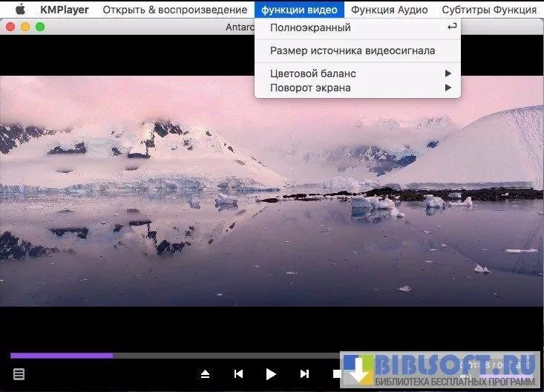Viewport: 544px width, 392px height.
Task: Click the purple seek progress bar
Action: click(62, 356)
